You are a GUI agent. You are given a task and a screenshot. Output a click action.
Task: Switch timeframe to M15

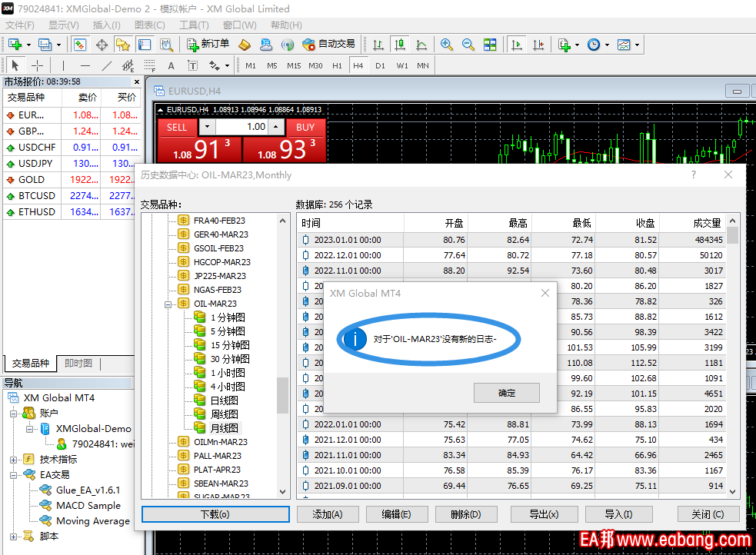[x=294, y=65]
